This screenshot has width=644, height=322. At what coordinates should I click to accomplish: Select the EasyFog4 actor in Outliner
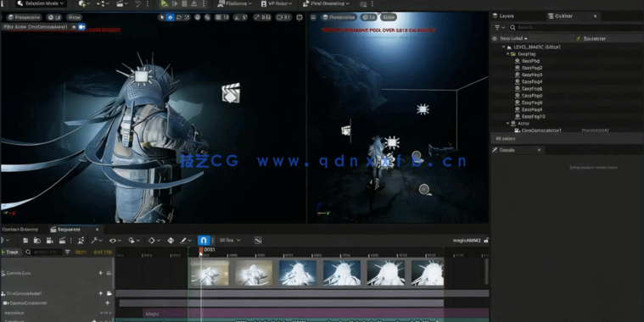pyautogui.click(x=532, y=81)
